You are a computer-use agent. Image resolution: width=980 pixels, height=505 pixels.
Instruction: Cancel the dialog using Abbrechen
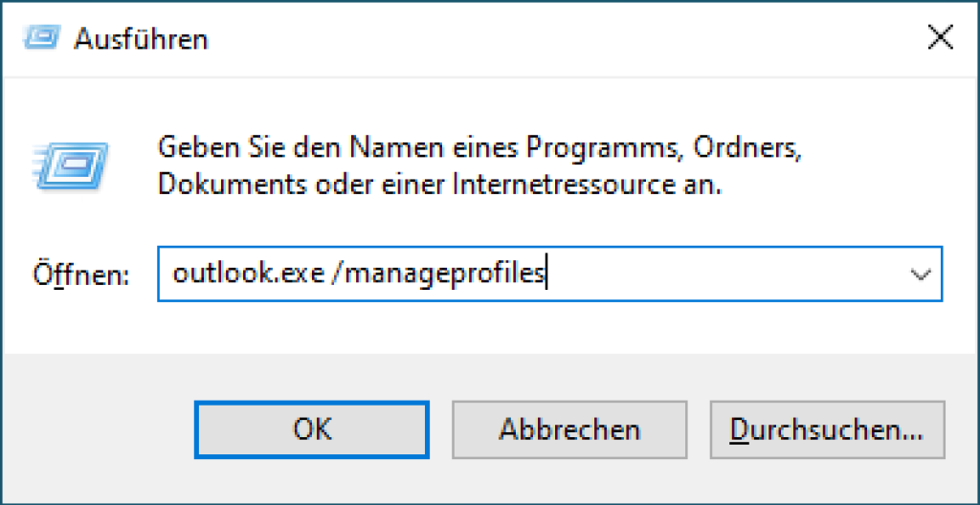(569, 430)
